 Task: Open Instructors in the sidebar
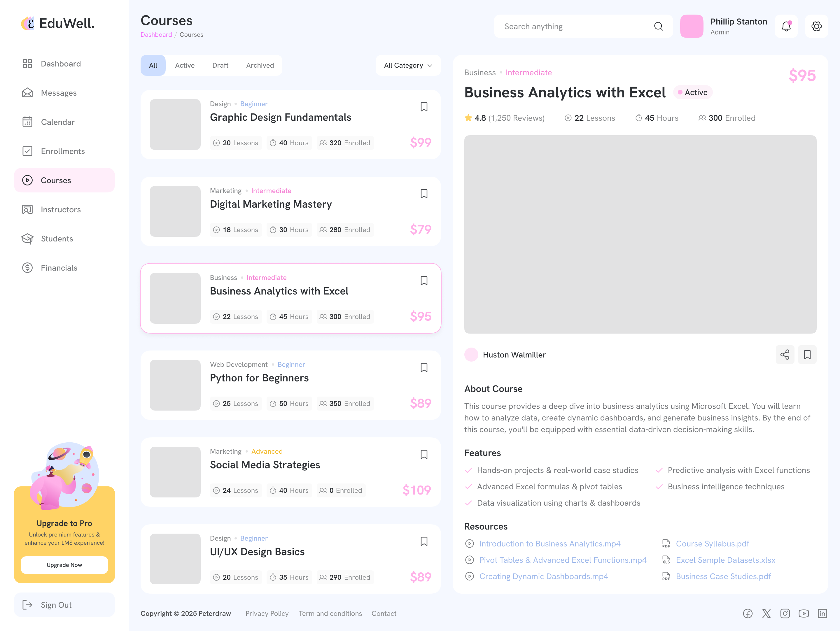point(61,210)
